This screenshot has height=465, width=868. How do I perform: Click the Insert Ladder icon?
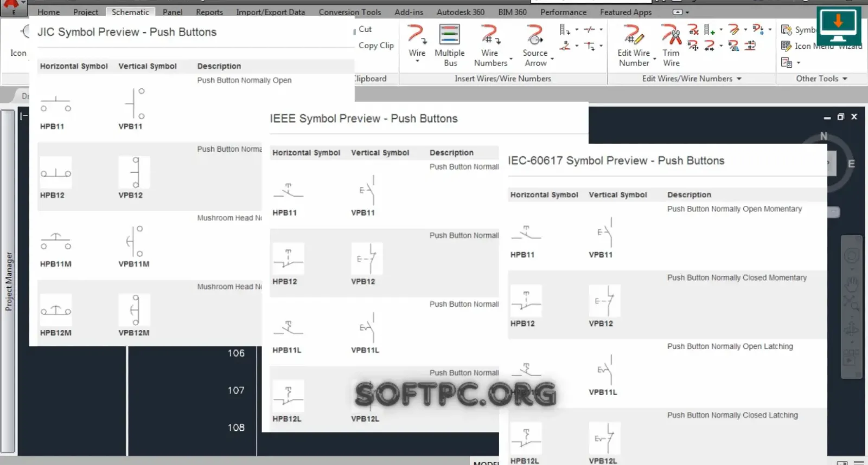pos(564,29)
